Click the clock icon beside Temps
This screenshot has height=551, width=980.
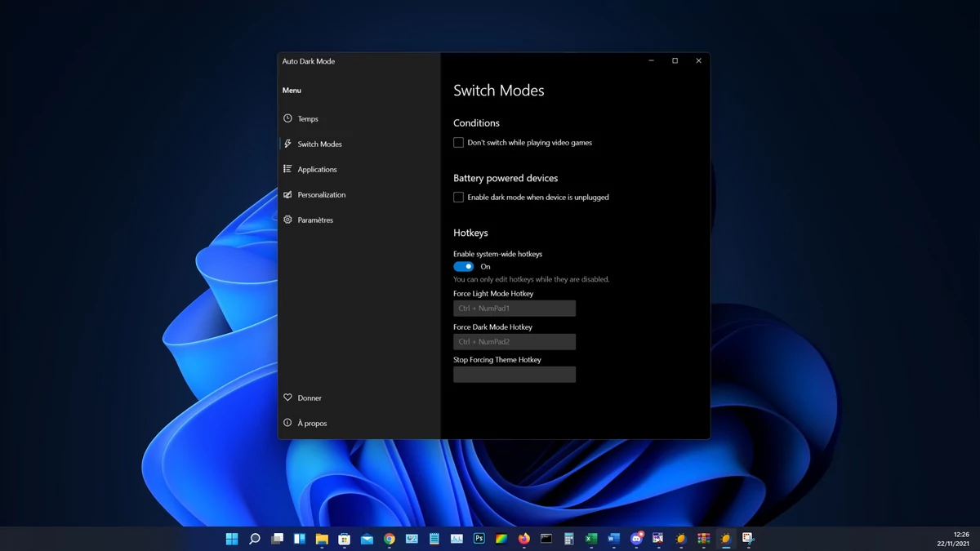click(x=287, y=118)
